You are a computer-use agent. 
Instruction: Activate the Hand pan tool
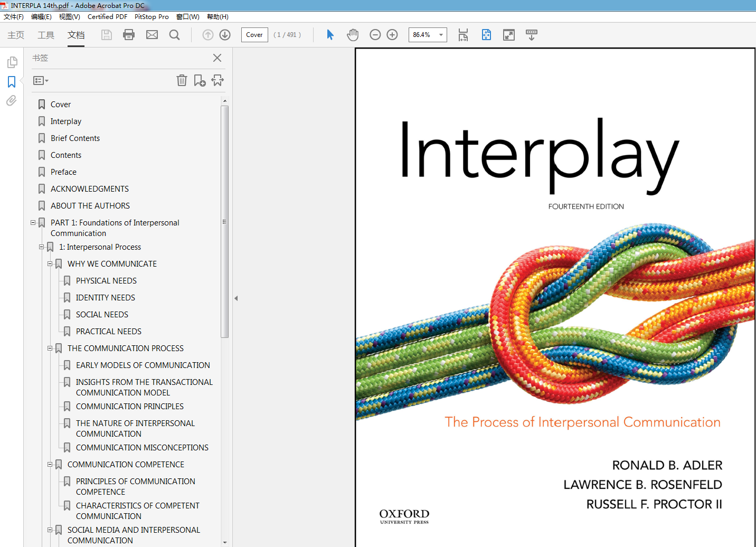pos(353,35)
